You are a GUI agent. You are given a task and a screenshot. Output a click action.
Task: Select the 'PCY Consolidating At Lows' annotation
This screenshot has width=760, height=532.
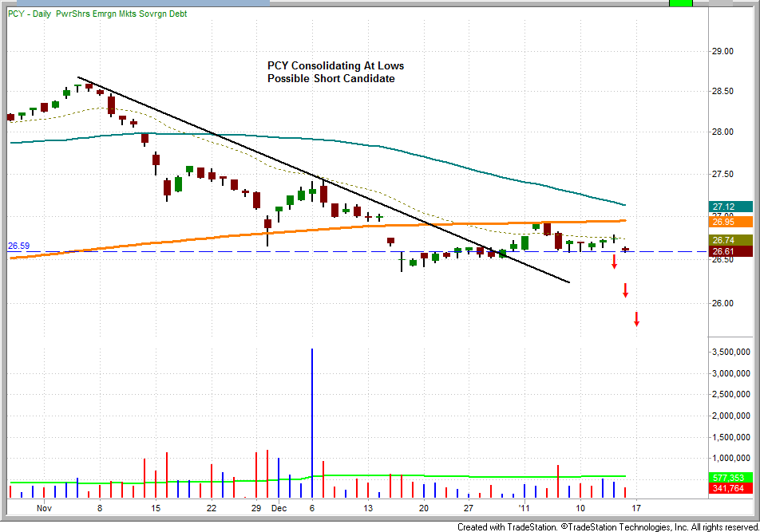click(x=335, y=65)
